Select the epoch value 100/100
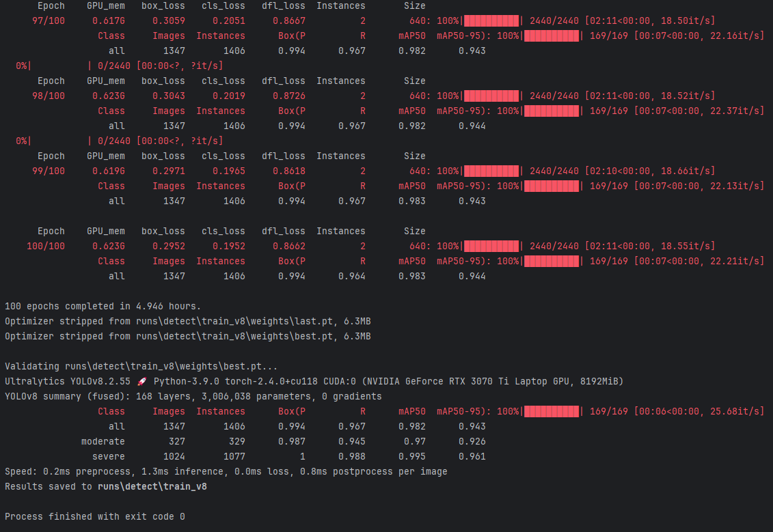 click(46, 246)
